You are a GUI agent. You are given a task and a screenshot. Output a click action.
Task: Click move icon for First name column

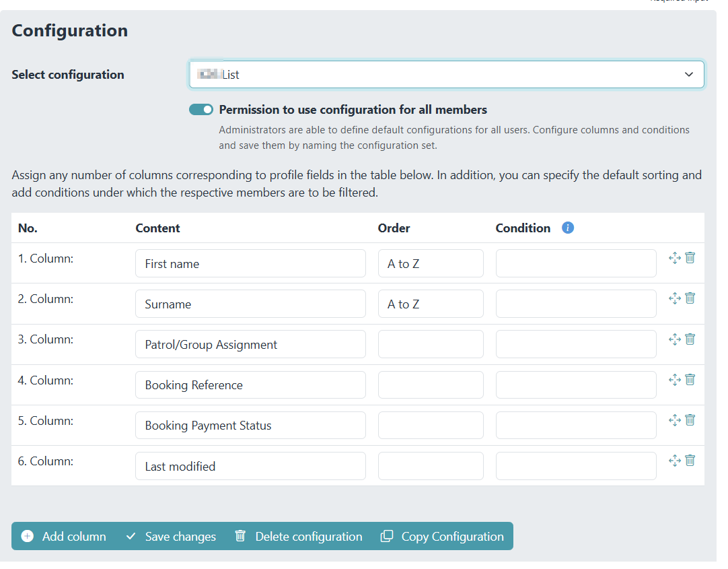pyautogui.click(x=675, y=258)
